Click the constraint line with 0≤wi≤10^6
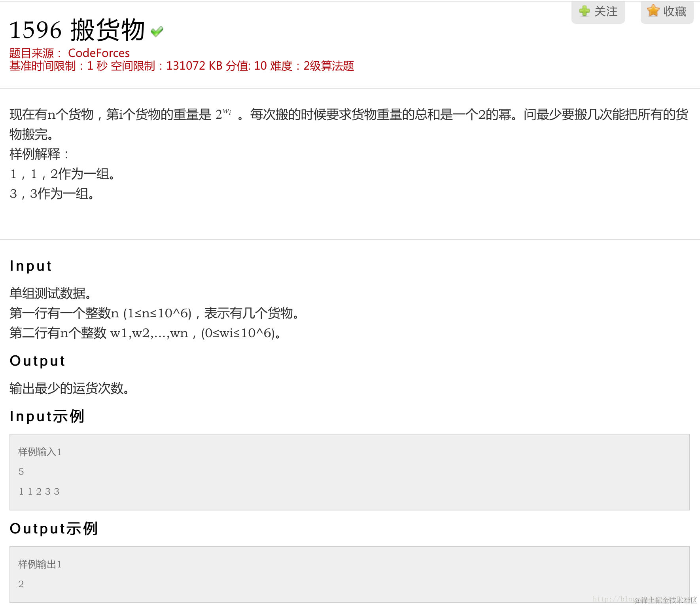The height and width of the screenshot is (607, 700). [146, 333]
